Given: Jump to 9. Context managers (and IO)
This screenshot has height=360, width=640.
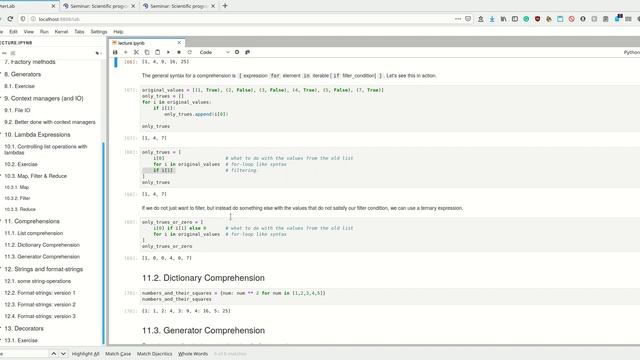Looking at the screenshot, I should pyautogui.click(x=44, y=98).
